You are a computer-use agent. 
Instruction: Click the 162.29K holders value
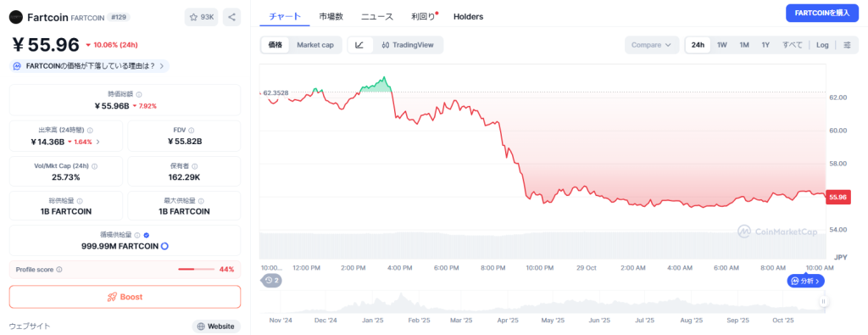tap(184, 177)
